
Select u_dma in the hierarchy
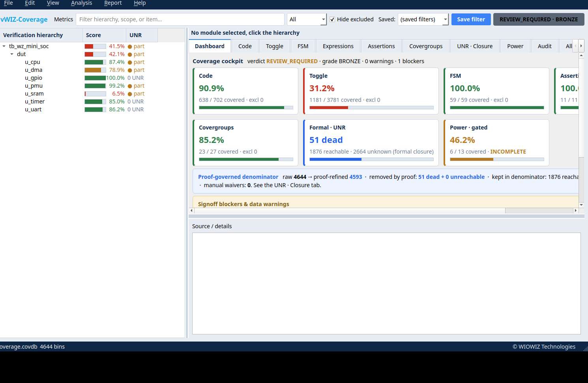click(34, 70)
